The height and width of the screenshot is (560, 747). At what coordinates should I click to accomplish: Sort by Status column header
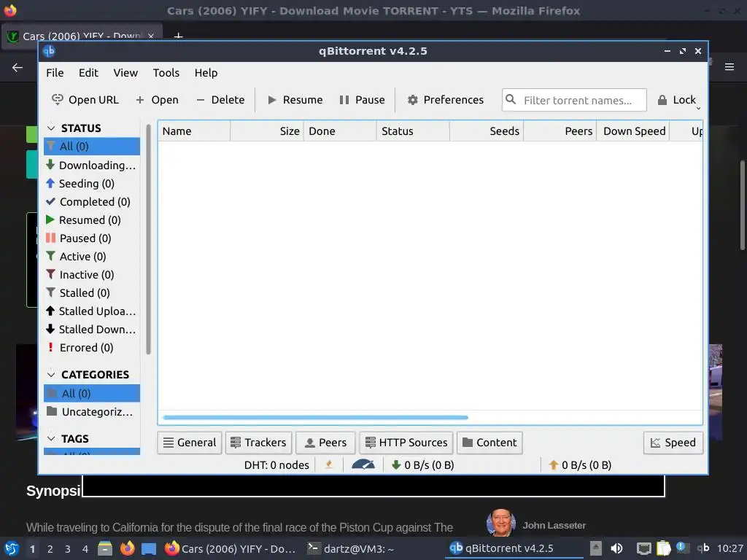point(413,131)
